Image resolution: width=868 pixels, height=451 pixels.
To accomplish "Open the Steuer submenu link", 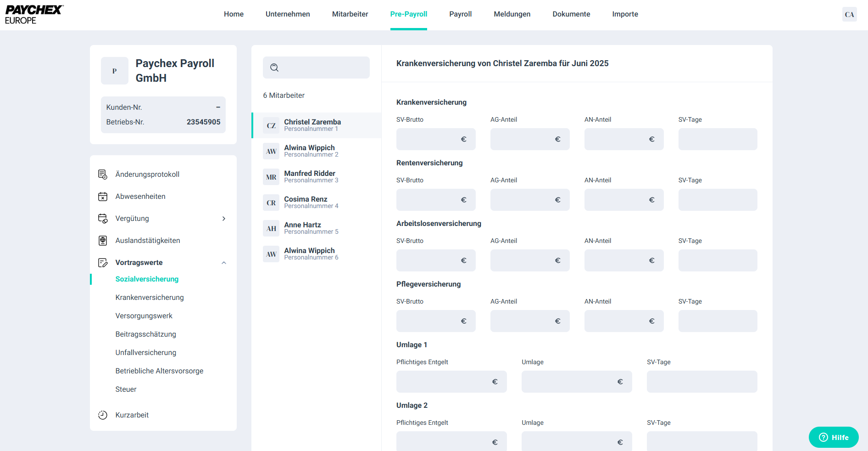I will tap(126, 389).
